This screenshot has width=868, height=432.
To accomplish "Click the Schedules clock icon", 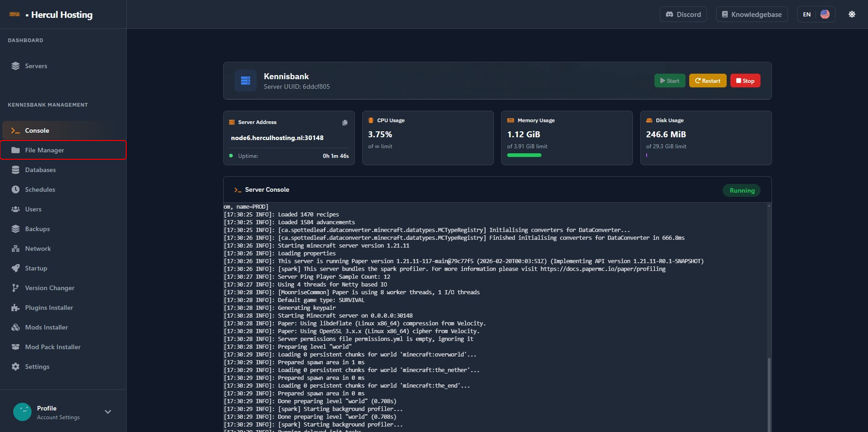I will 16,189.
